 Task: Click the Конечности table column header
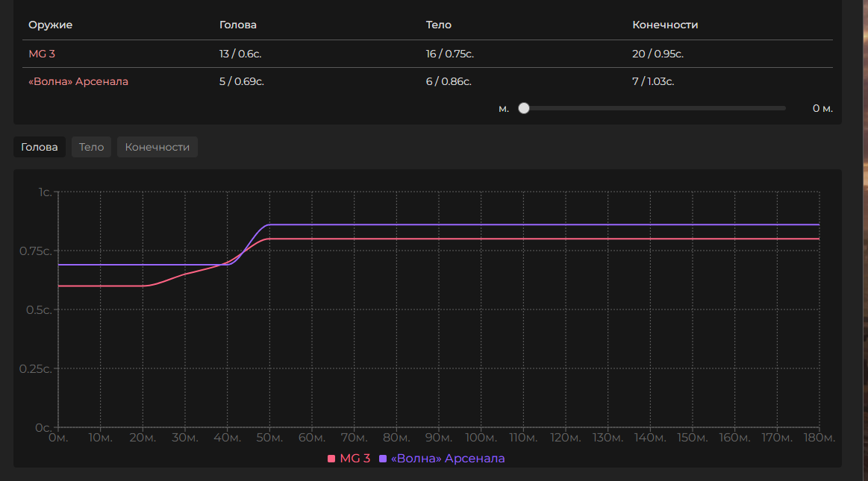665,25
